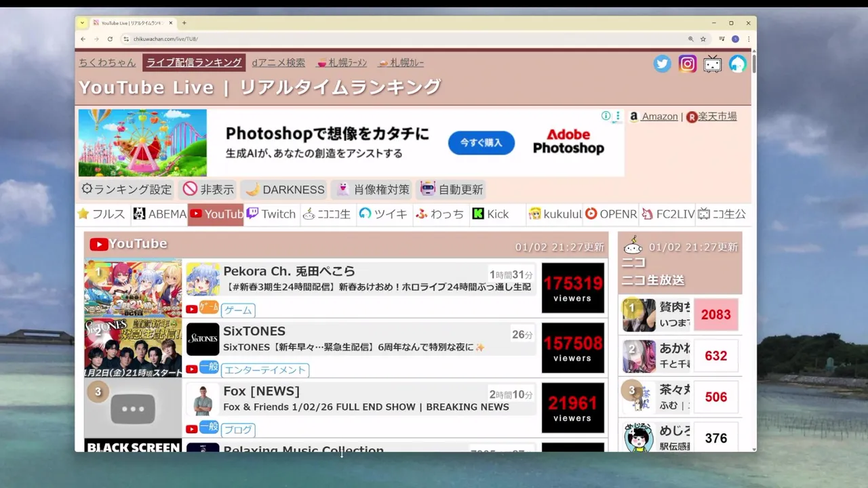Switch to ニコ生公 platform tab
This screenshot has width=868, height=488.
(x=723, y=214)
